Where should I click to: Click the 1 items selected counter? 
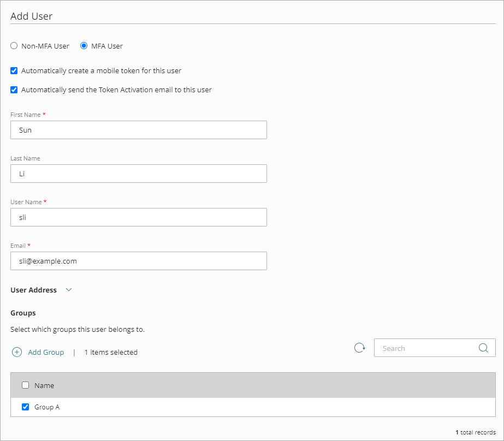111,353
